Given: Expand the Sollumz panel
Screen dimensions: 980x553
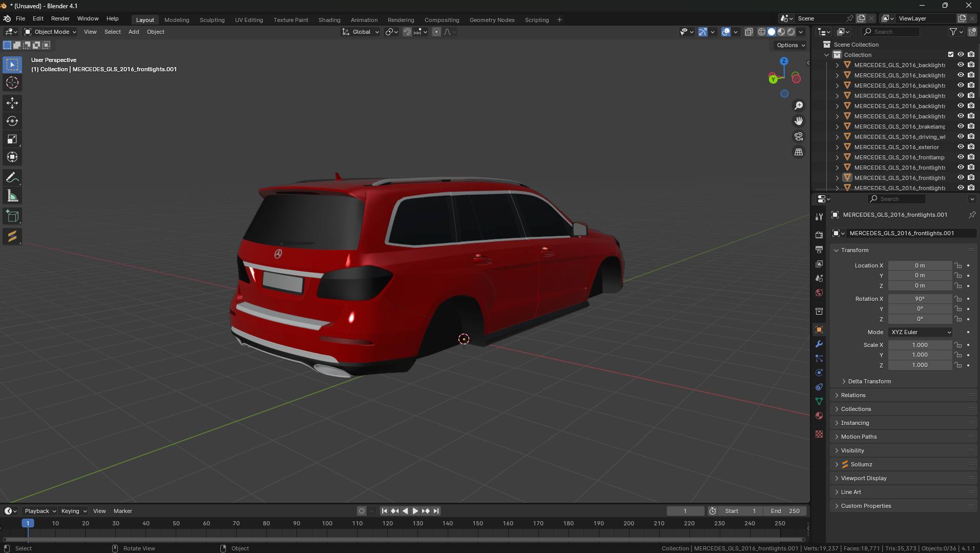Looking at the screenshot, I should click(x=861, y=464).
